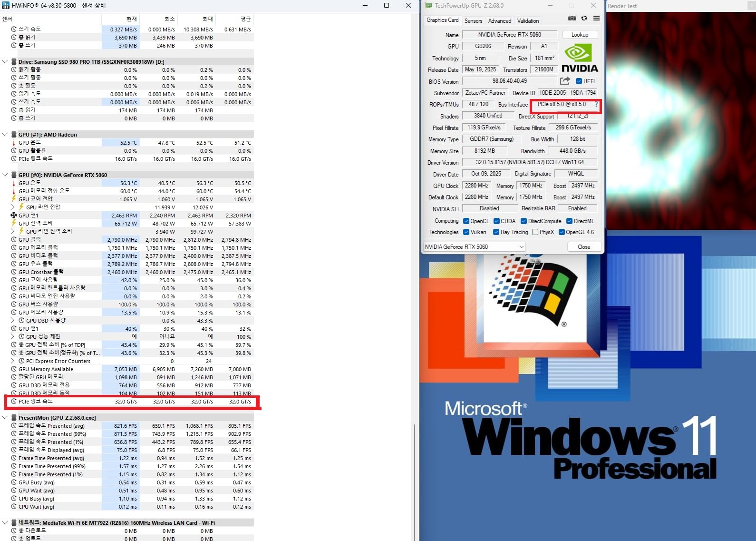
Task: Expand the GPU 라인 전압 row
Action: pos(12,207)
